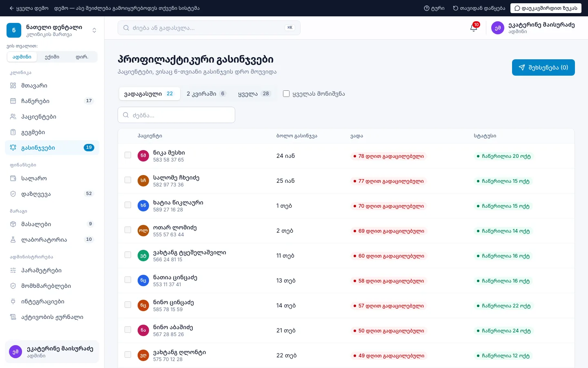Check the box for ნათია ცინცაძე
The width and height of the screenshot is (588, 368).
(x=128, y=280)
